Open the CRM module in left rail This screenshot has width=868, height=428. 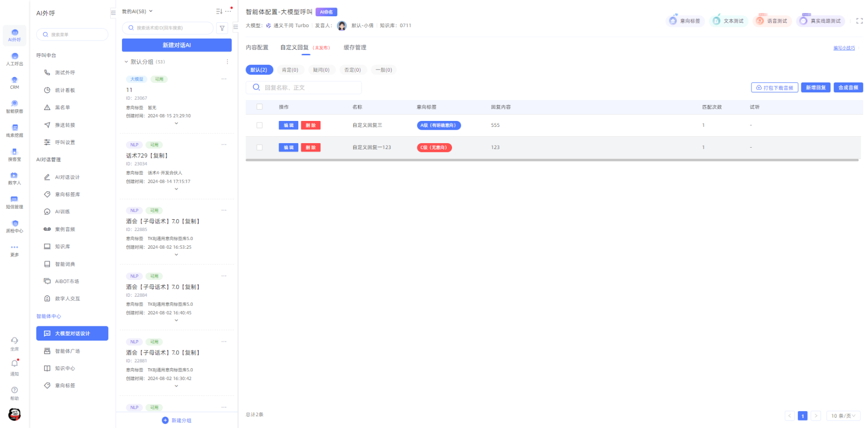point(14,82)
